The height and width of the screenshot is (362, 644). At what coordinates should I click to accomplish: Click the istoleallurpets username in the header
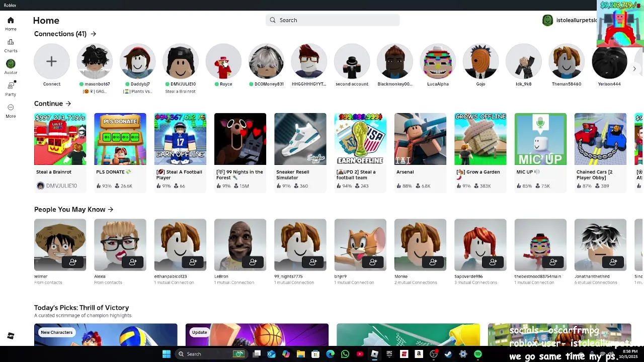(577, 20)
